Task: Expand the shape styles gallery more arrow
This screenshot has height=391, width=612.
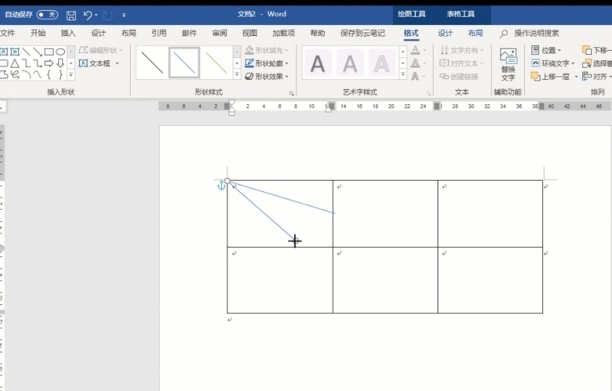Action: [x=237, y=74]
